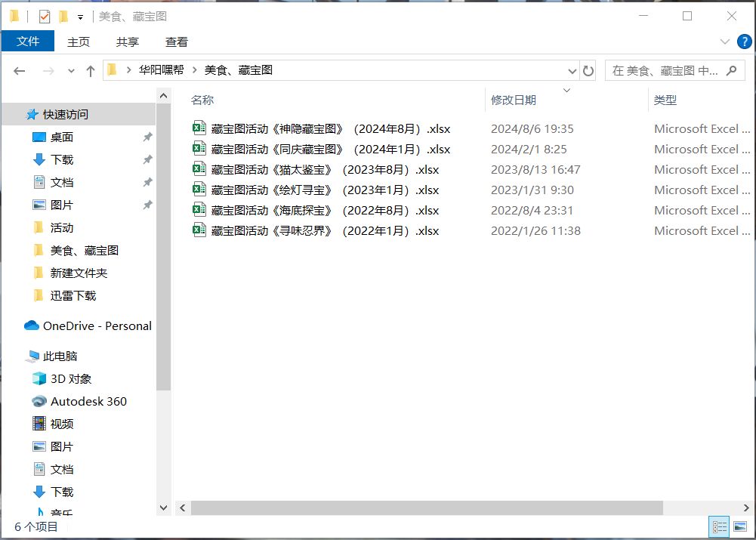
Task: Click the sidebar scroll down arrow
Action: coord(163,508)
